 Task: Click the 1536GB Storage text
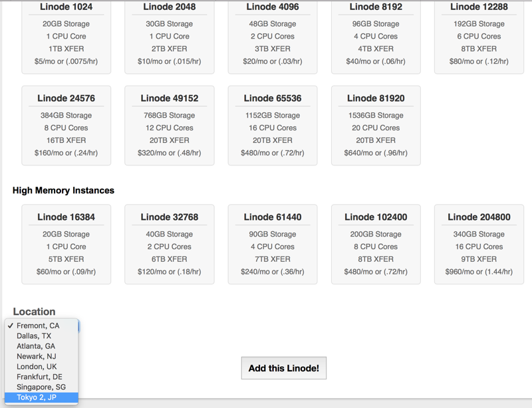[376, 116]
